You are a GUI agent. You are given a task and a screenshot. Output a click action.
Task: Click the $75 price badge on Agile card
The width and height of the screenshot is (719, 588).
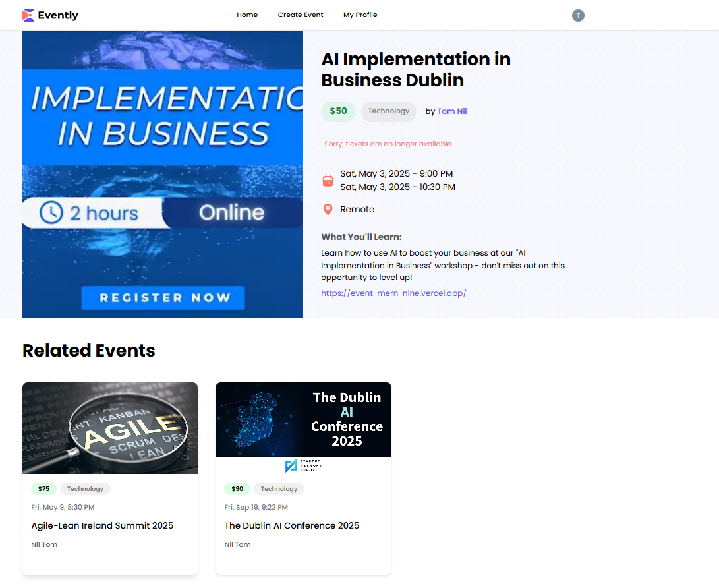43,489
